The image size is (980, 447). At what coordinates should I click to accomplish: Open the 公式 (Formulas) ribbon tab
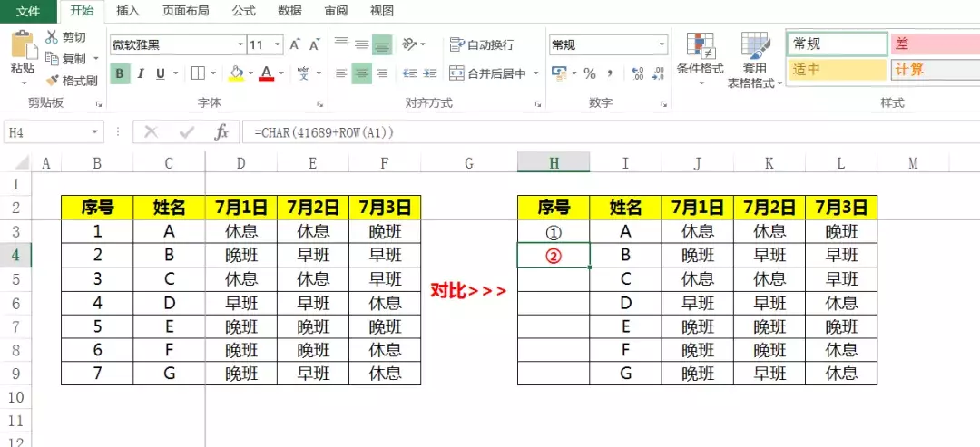(x=243, y=11)
